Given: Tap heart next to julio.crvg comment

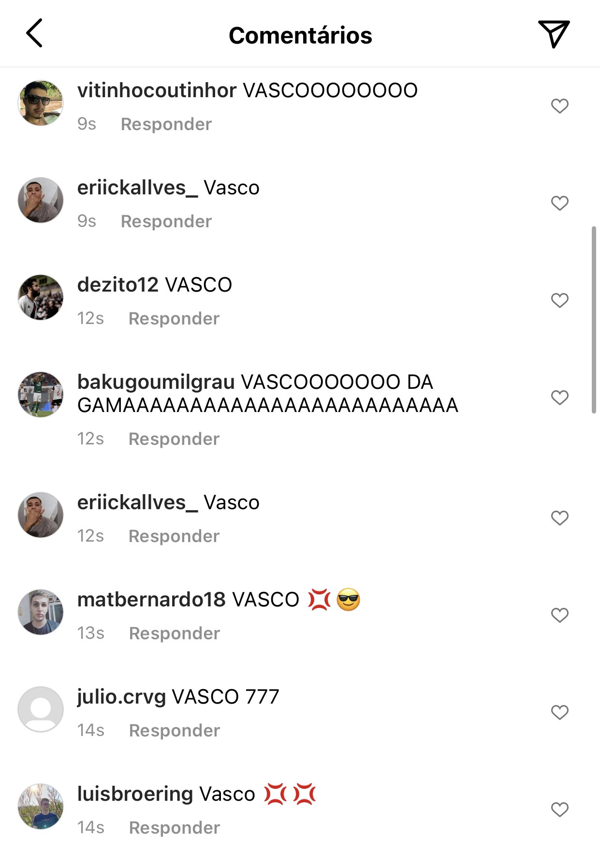Looking at the screenshot, I should pyautogui.click(x=559, y=712).
